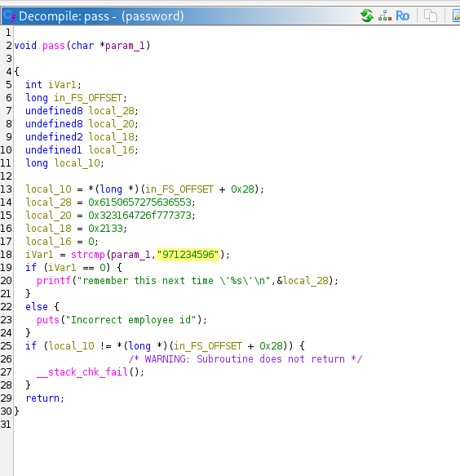Click the "Incorrect employee id" string
The image size is (460, 476).
[131, 320]
